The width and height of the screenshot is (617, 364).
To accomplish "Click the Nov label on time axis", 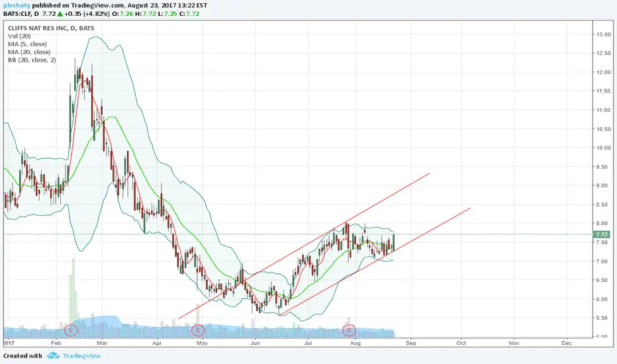I will click(x=514, y=343).
